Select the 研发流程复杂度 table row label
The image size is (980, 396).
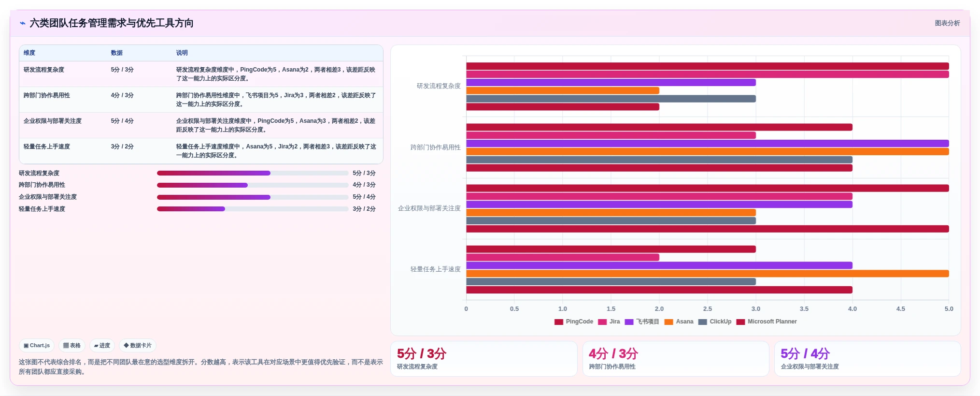44,70
